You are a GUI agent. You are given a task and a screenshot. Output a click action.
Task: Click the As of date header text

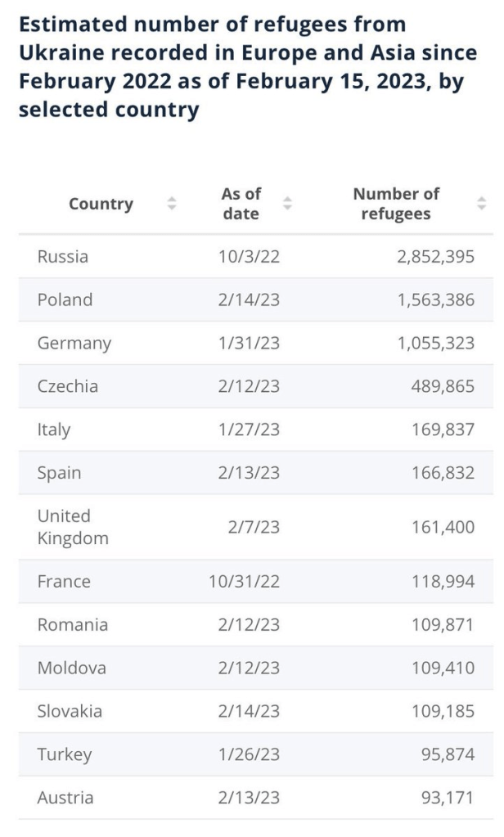[241, 204]
